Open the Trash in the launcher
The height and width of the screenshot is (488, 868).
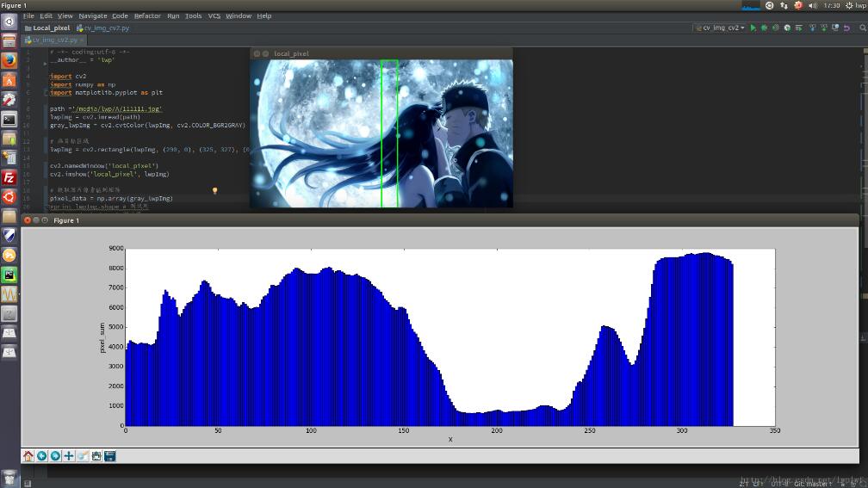[x=9, y=478]
